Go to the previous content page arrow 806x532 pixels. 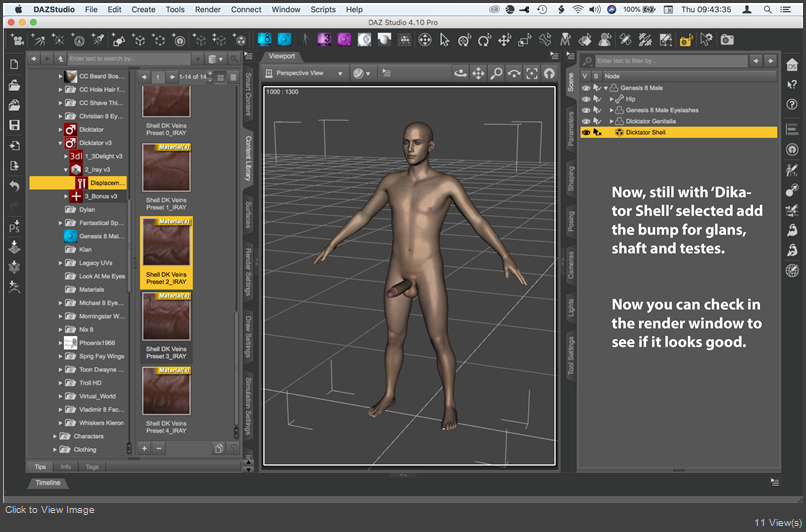pos(144,77)
